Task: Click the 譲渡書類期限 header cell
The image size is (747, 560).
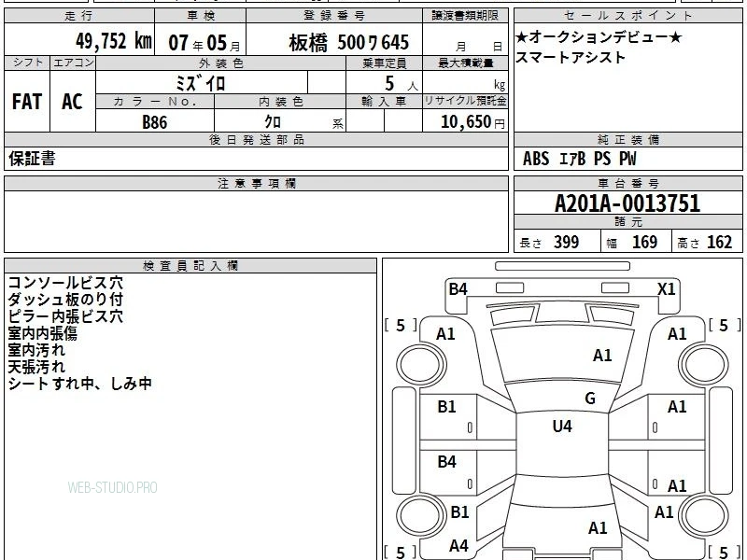Action: pos(465,16)
